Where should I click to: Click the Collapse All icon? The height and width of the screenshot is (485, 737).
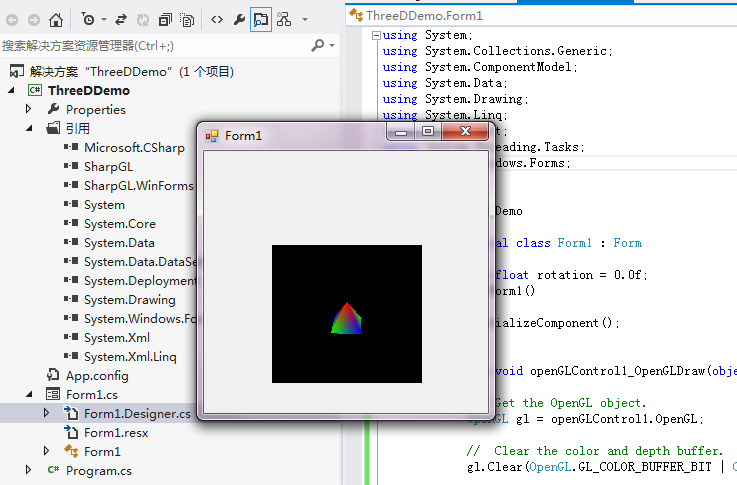165,20
